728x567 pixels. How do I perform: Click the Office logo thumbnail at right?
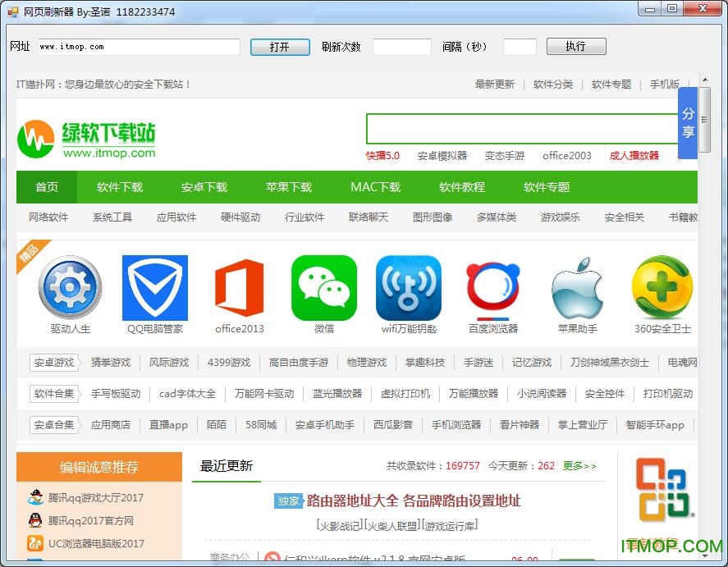664,490
